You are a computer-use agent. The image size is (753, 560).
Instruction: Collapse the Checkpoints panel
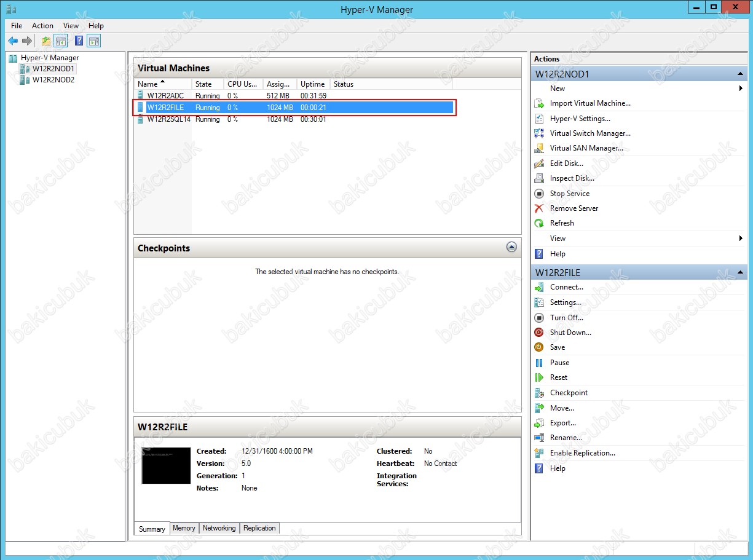pyautogui.click(x=511, y=247)
